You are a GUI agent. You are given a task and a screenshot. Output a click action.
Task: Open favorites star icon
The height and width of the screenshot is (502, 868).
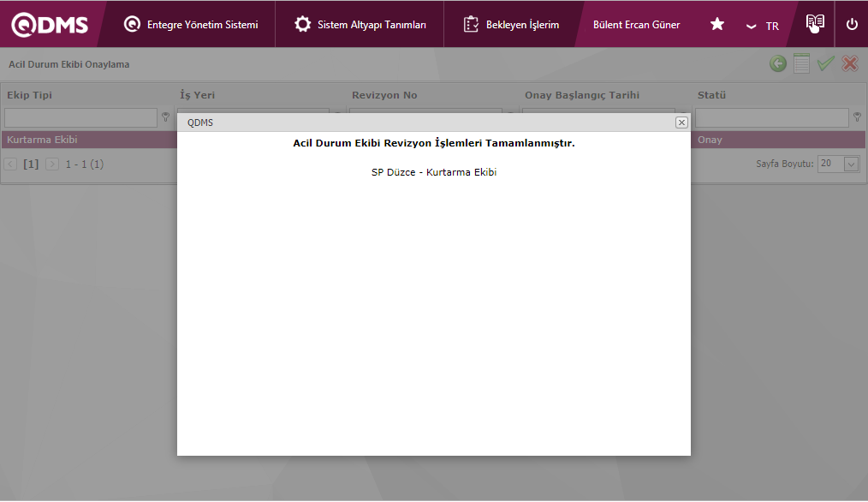click(716, 24)
